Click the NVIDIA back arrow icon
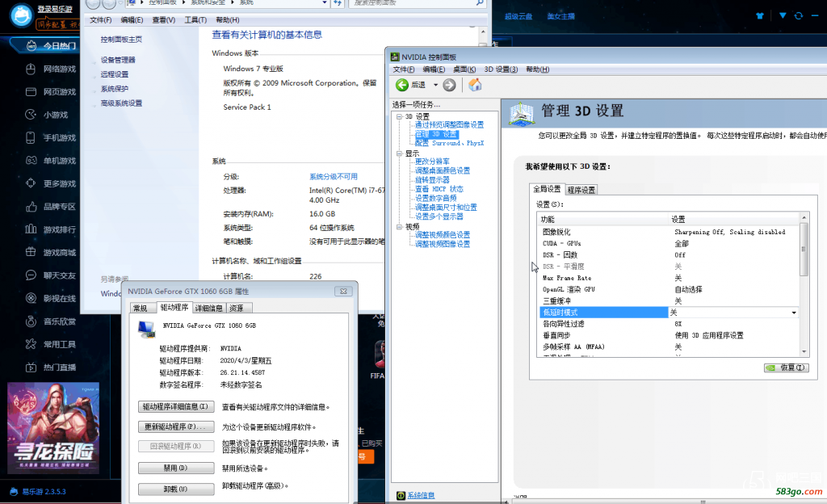The image size is (827, 504). [401, 85]
